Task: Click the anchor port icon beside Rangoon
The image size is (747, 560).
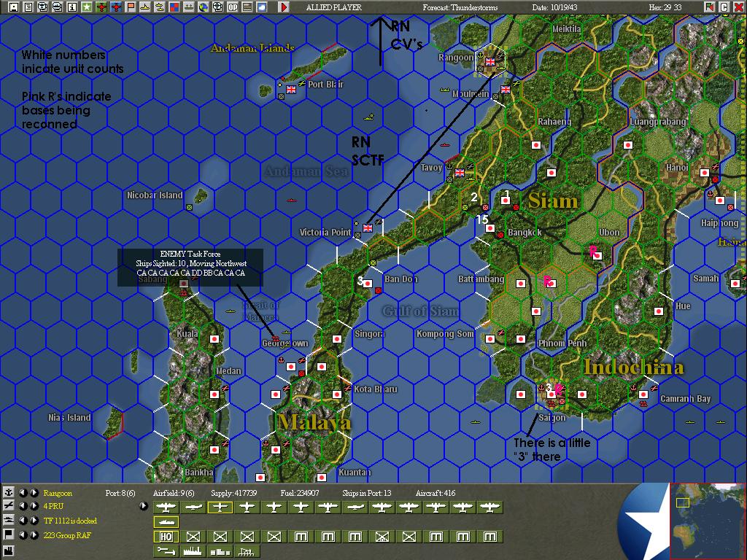Action: tap(8, 492)
